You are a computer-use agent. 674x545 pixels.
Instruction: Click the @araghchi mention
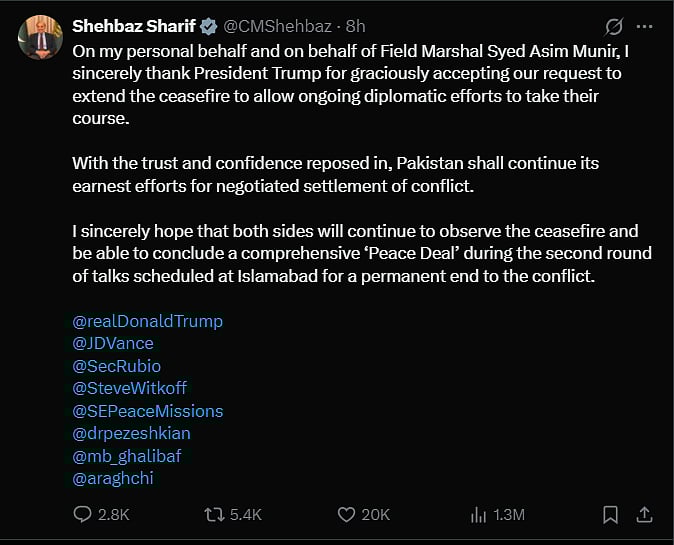(113, 478)
